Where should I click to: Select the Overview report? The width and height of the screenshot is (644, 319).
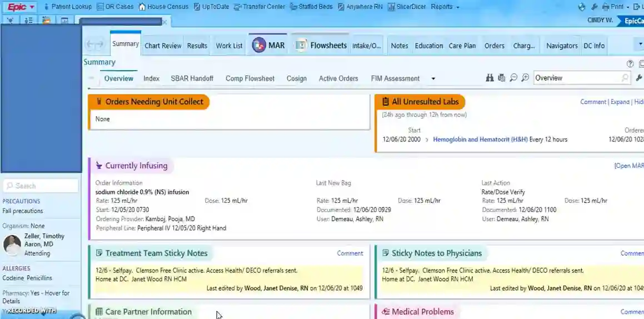(119, 78)
